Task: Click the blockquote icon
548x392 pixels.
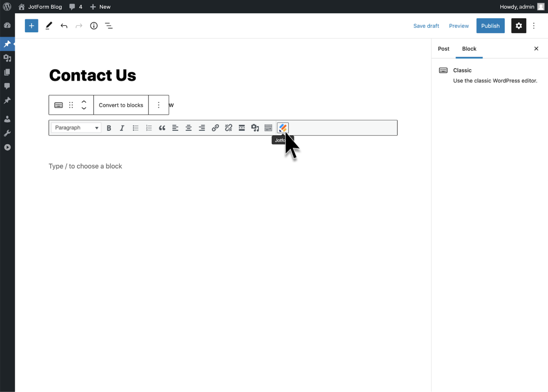Action: pyautogui.click(x=162, y=128)
